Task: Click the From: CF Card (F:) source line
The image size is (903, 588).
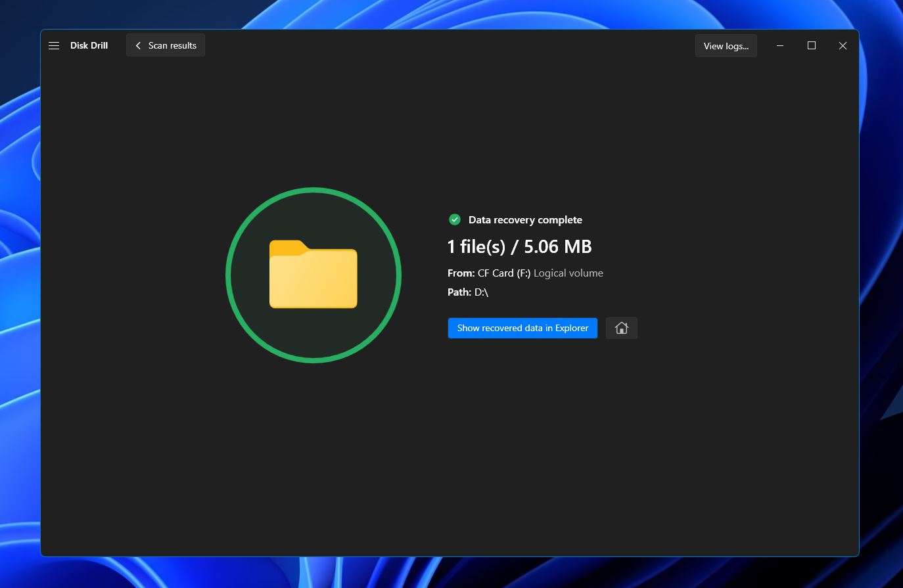Action: point(525,273)
